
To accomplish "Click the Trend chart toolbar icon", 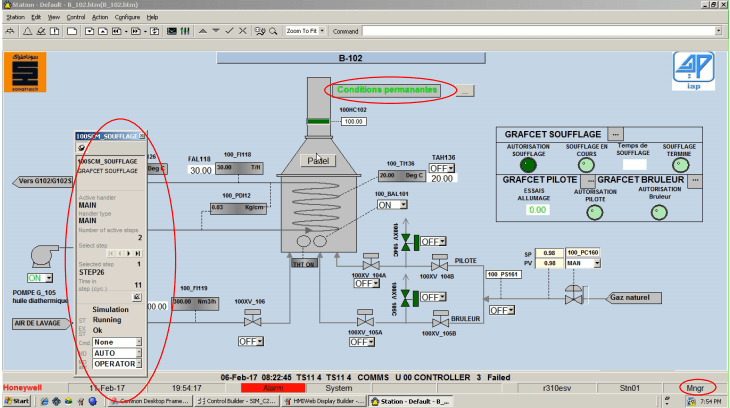I will coord(172,31).
